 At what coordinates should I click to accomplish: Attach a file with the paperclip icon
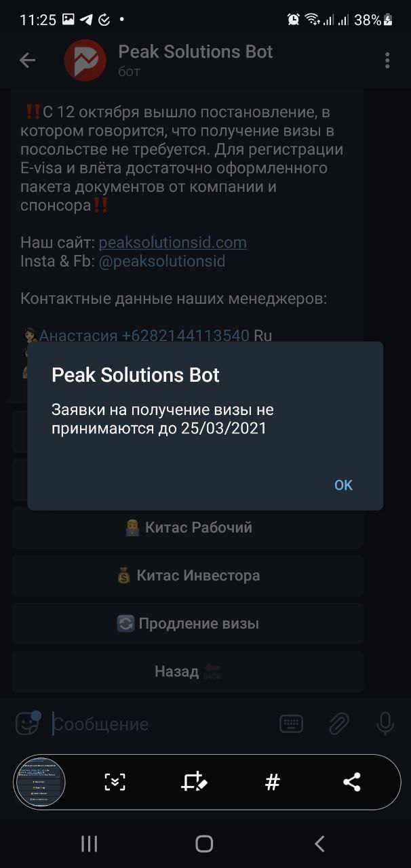[338, 724]
